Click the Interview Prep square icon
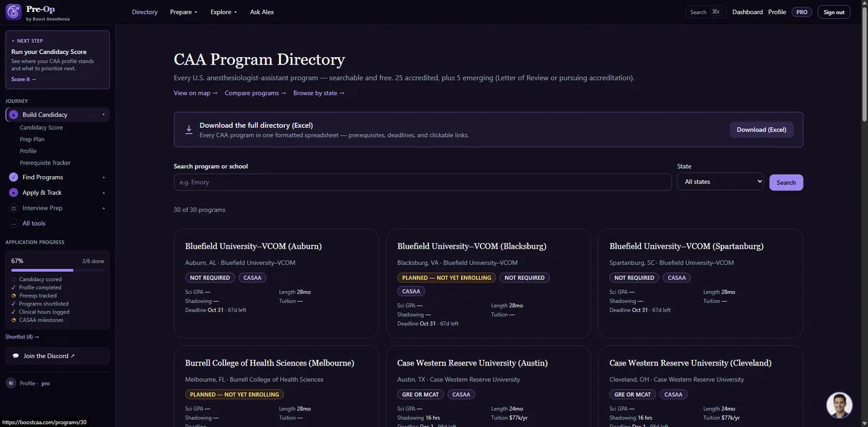The image size is (868, 427). click(x=14, y=209)
